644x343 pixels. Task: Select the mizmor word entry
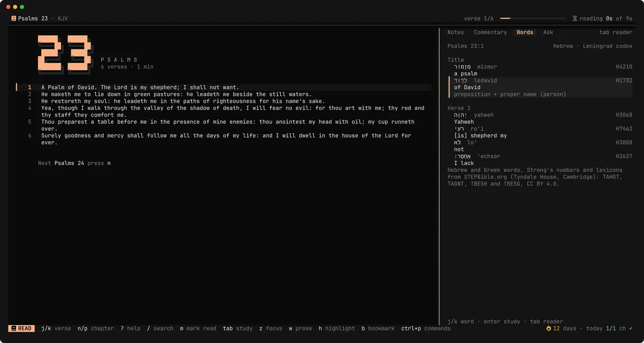(540, 70)
